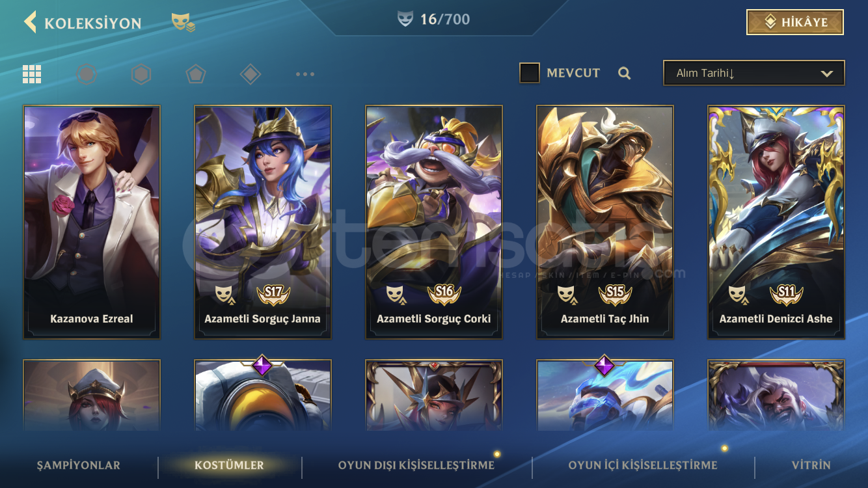Screen dimensions: 868x488
Task: Expand sort options via the dropdown chevron
Action: coord(827,74)
